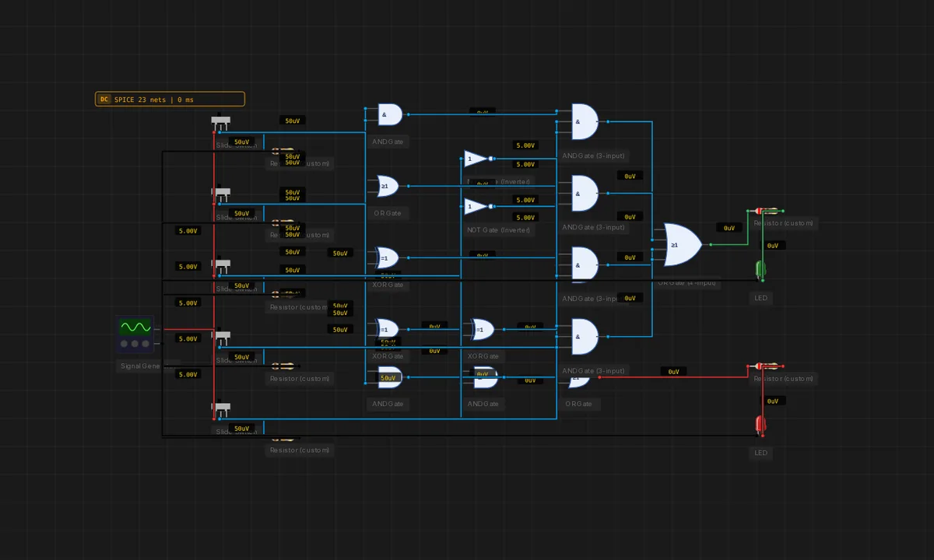Click the 'LED' label under green LED

click(761, 298)
